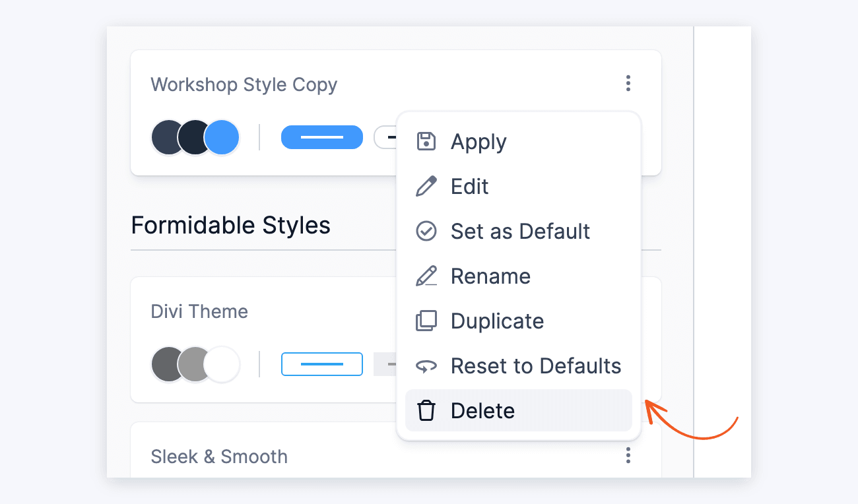This screenshot has width=858, height=504.
Task: Click the slate gray swatch on Workshop Style Copy
Action: point(166,137)
